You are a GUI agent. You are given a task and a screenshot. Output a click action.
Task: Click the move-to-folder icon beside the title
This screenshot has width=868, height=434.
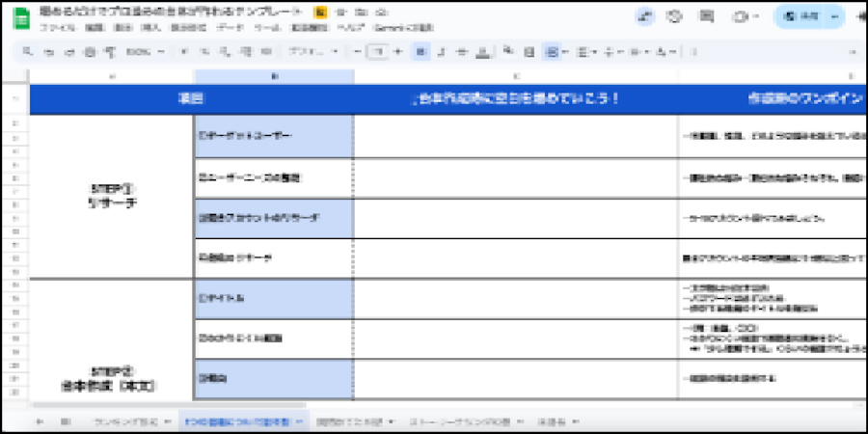click(361, 13)
